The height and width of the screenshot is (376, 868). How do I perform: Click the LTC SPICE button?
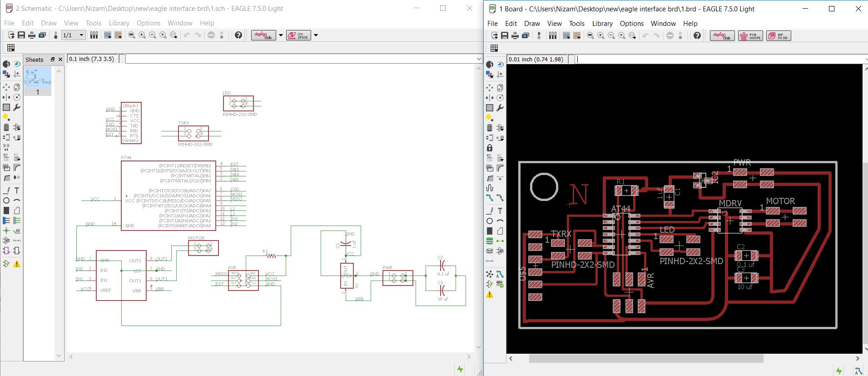[x=298, y=35]
